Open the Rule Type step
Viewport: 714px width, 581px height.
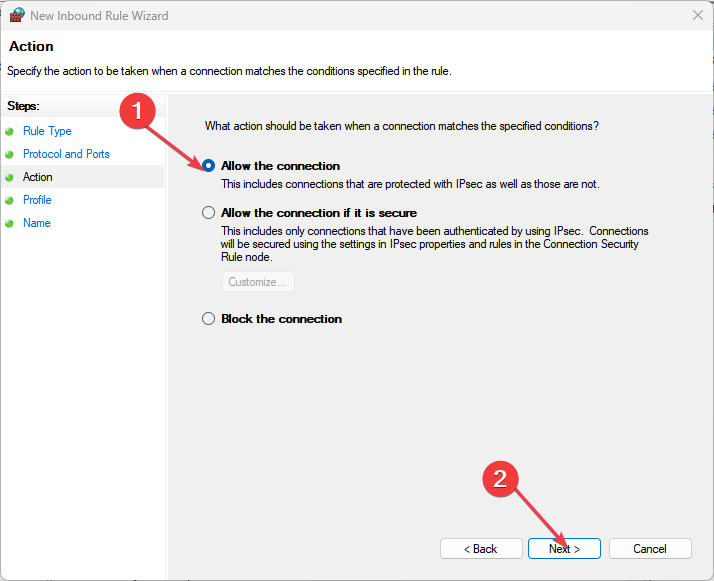47,131
